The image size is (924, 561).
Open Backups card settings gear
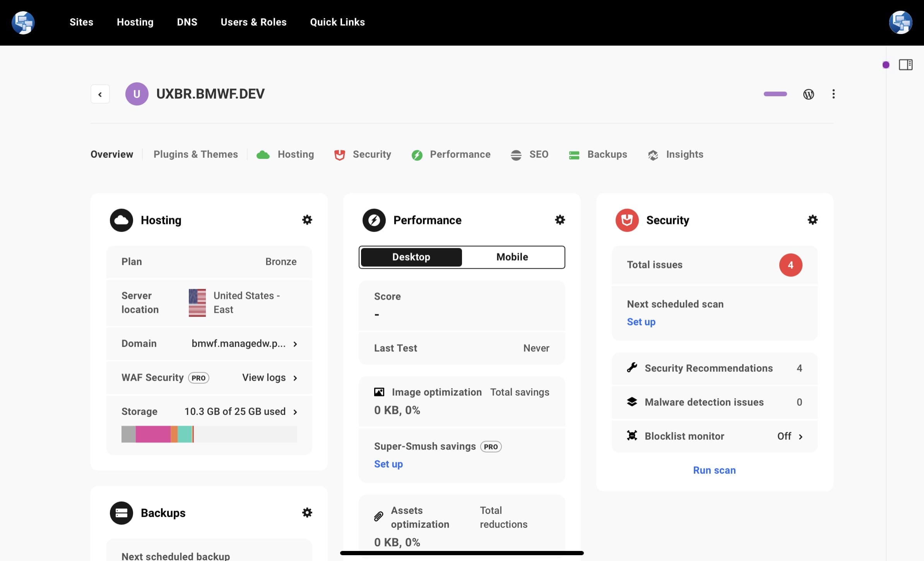[x=307, y=513]
